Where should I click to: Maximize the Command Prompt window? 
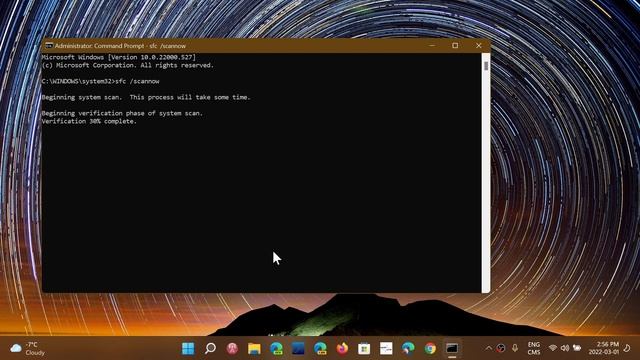[x=455, y=46]
